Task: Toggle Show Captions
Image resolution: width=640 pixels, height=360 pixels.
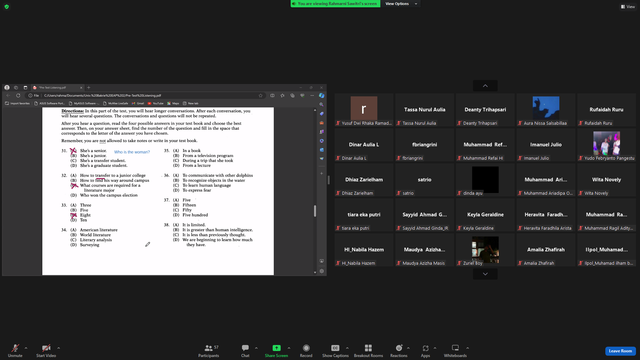Action: (335, 350)
